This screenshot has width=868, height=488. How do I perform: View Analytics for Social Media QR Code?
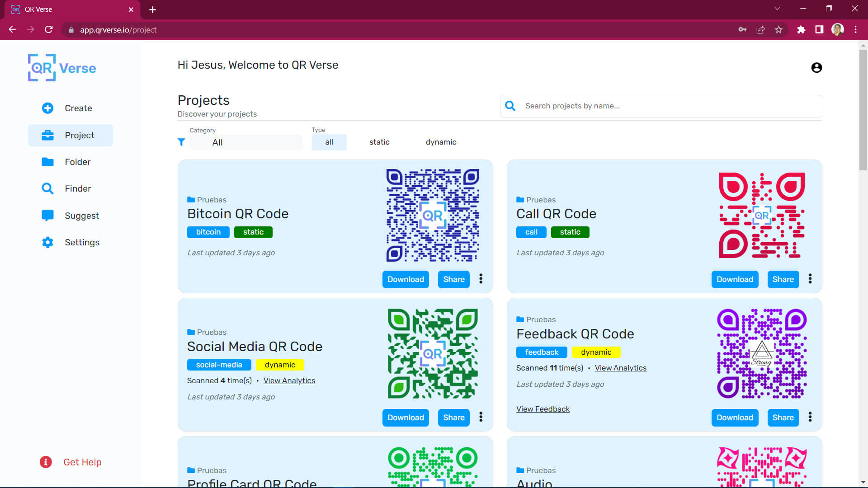[289, 380]
